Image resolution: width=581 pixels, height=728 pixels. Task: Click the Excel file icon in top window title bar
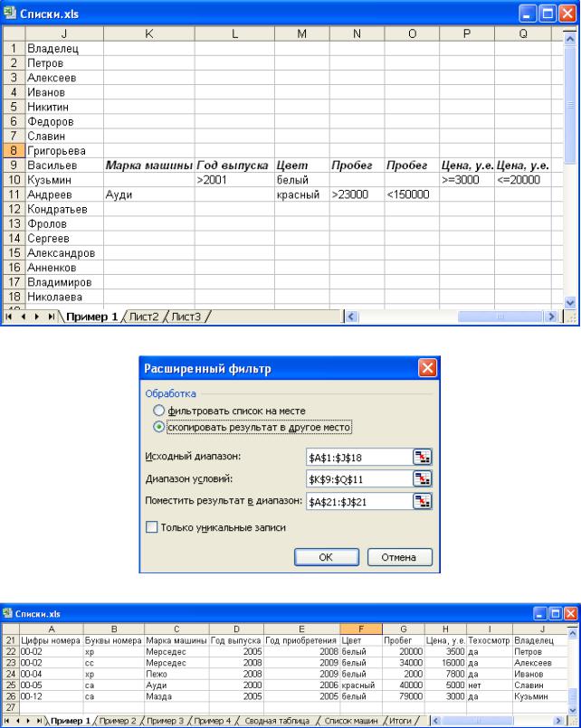coord(10,13)
